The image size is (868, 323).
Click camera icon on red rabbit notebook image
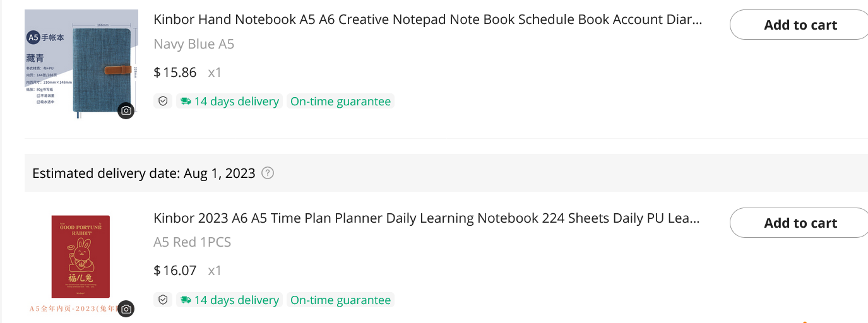pyautogui.click(x=126, y=308)
